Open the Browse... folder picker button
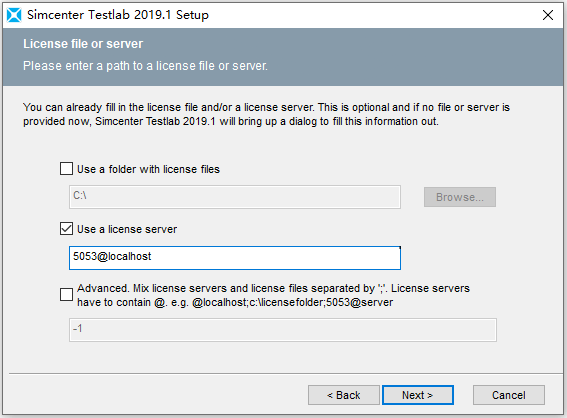Viewport: 567px width, 418px height. pos(460,197)
